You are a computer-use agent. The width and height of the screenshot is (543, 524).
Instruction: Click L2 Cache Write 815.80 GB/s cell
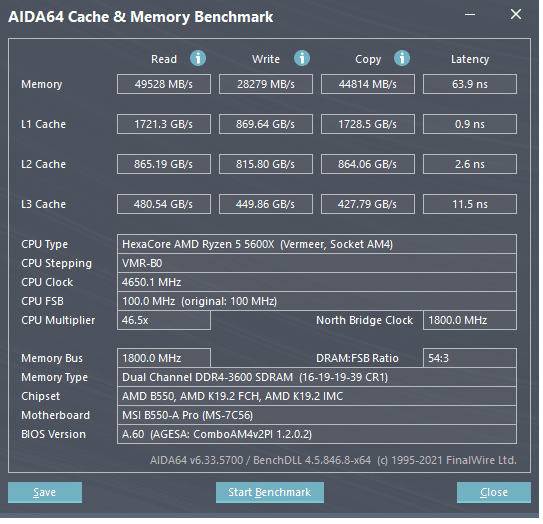[266, 164]
